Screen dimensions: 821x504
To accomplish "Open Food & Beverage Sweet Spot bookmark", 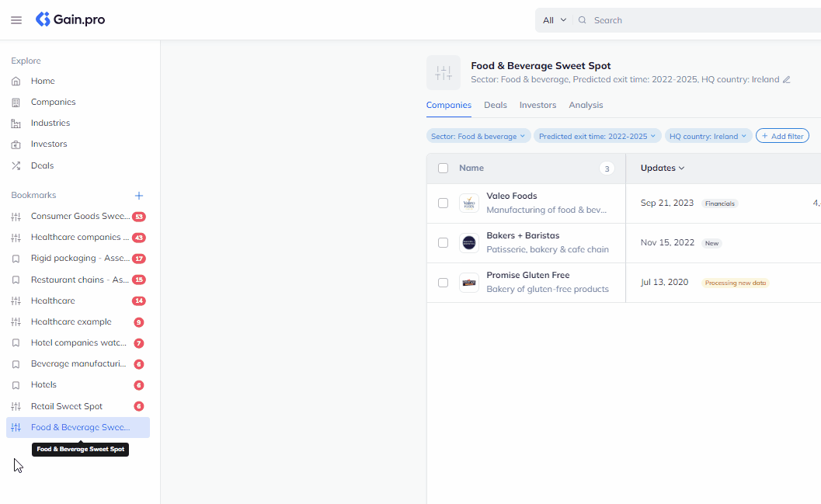I will [x=78, y=428].
